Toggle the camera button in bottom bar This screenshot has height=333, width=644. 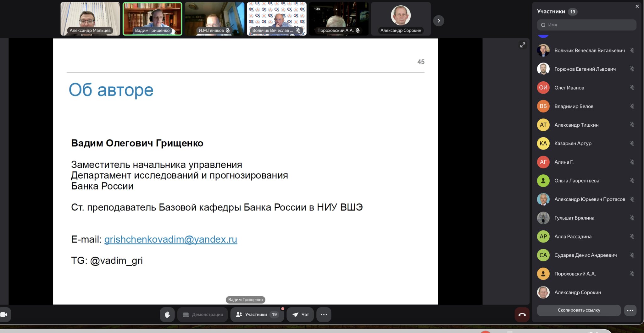4,314
